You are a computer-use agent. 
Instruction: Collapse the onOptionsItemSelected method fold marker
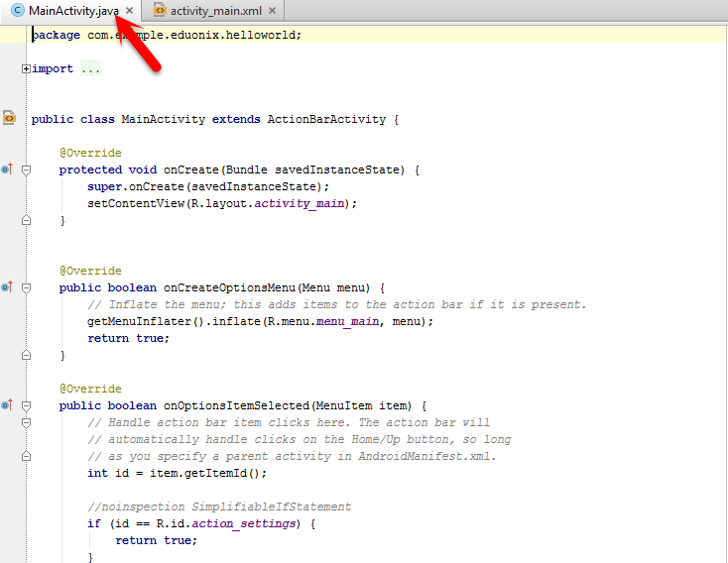[x=27, y=406]
